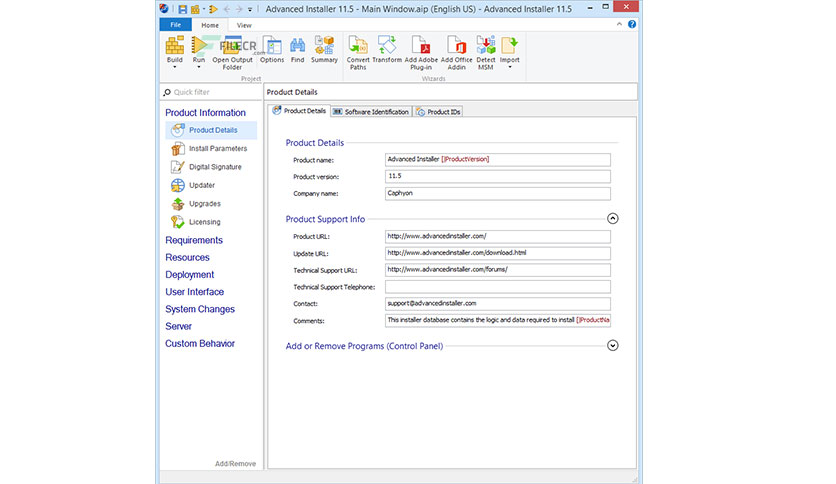Click the Technical Support URL field
Image resolution: width=836 pixels, height=484 pixels.
[x=497, y=270]
